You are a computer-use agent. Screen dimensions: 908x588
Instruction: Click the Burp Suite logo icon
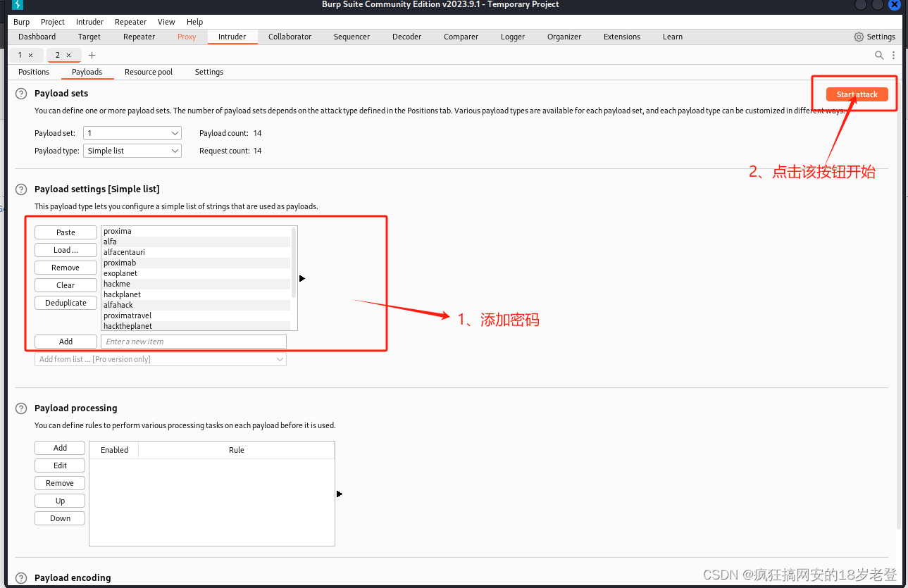point(18,5)
